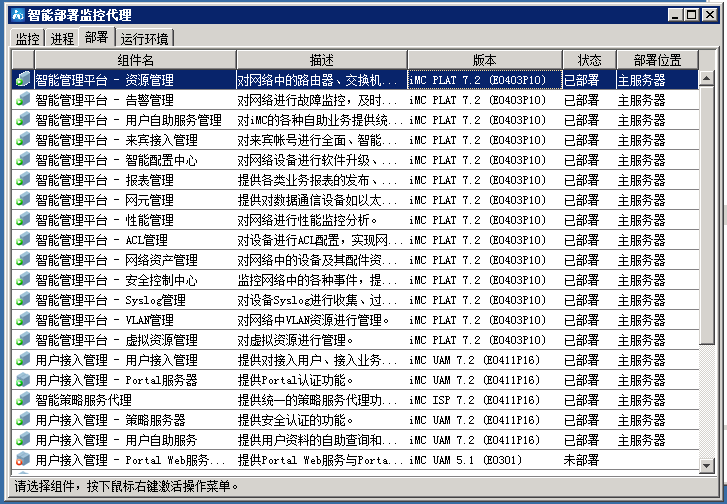Select 用户接入管理 - 策略服务器 component name
Viewport: 727px width, 504px height.
point(110,420)
